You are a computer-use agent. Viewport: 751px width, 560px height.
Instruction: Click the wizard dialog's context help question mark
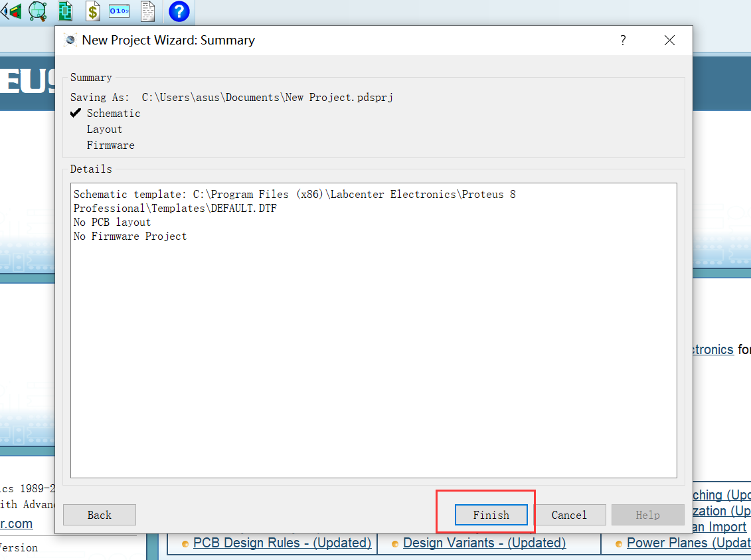623,41
